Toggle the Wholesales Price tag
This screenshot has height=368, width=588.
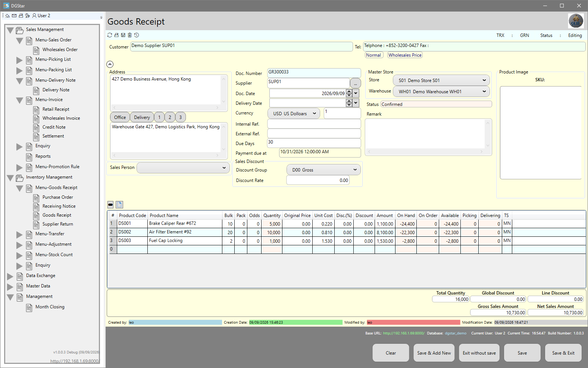[x=405, y=55]
